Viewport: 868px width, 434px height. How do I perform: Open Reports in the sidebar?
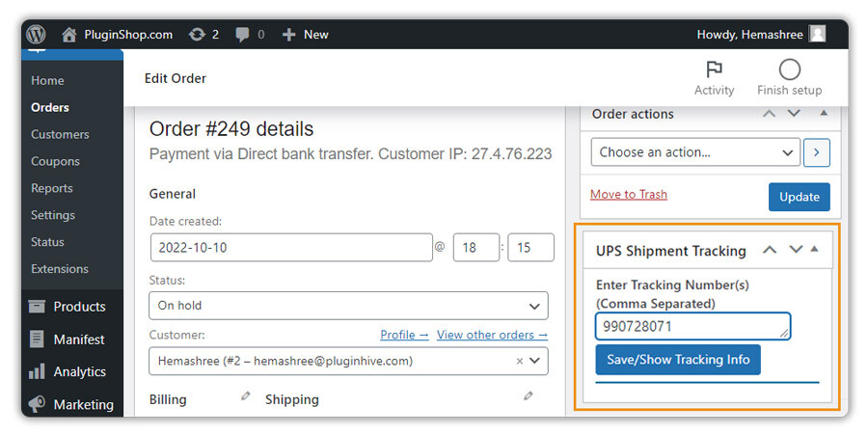click(52, 188)
